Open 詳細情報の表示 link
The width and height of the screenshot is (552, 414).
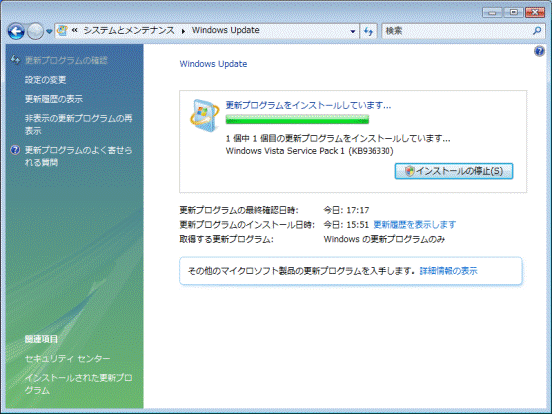[448, 271]
